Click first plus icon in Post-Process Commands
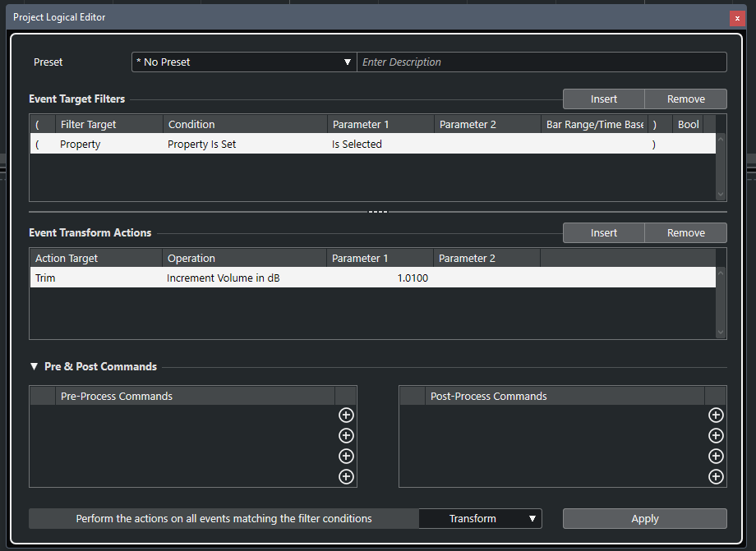 coord(716,416)
